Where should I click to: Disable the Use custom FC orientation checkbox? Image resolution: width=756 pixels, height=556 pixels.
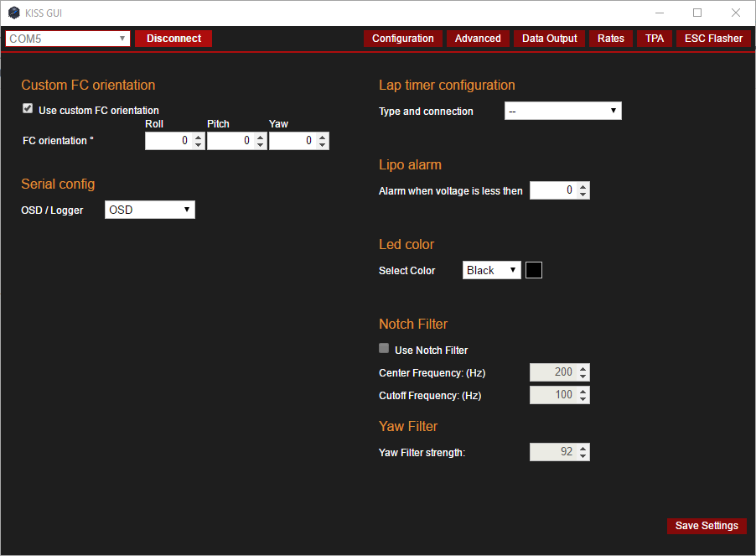[x=28, y=109]
